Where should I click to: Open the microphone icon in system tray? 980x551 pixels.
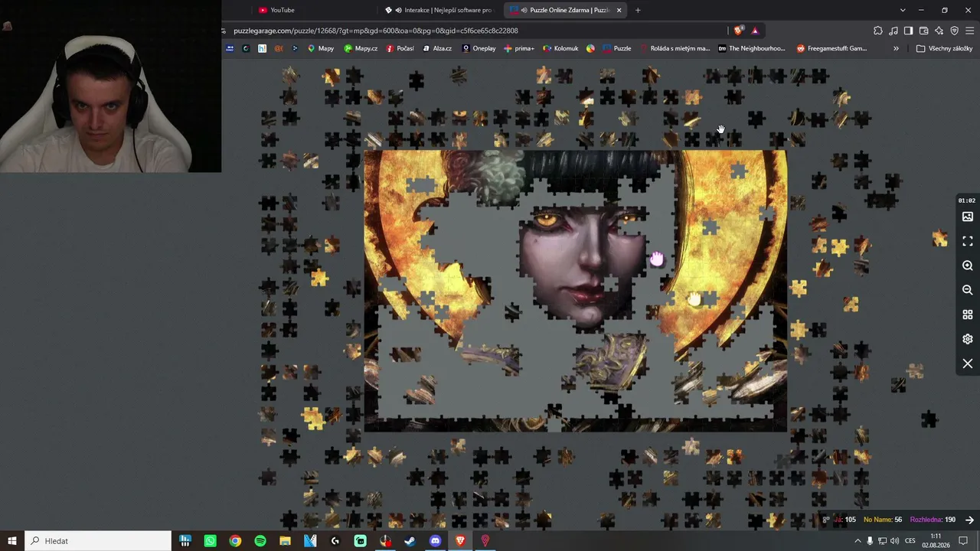870,541
